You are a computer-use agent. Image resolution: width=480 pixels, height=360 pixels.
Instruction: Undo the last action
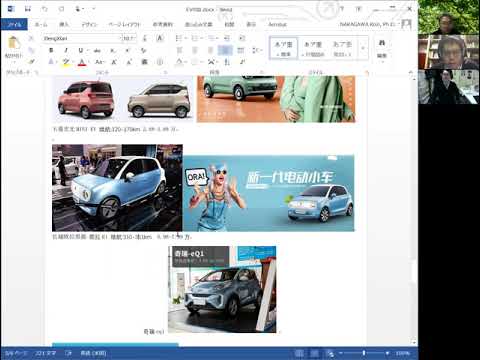point(44,9)
